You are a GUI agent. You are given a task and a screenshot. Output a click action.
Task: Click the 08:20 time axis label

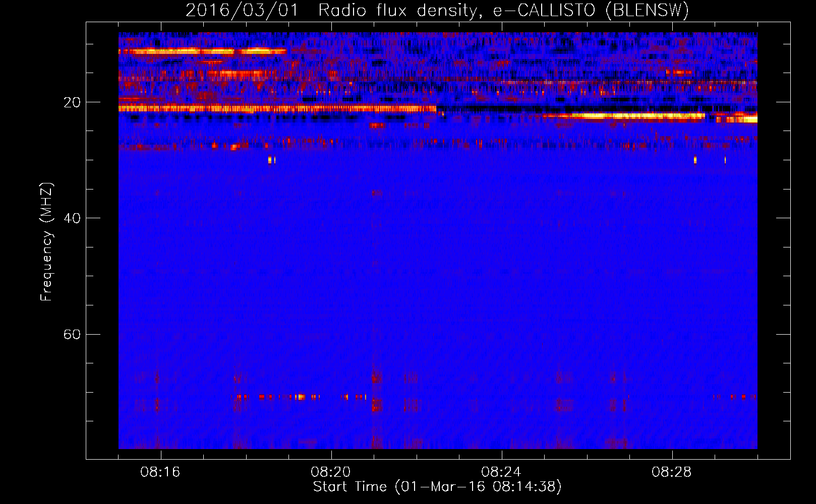tap(331, 472)
